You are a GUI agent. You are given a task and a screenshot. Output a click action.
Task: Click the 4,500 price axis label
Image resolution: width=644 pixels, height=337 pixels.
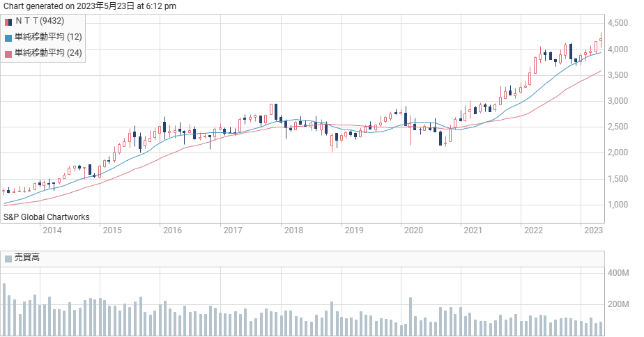coord(618,23)
